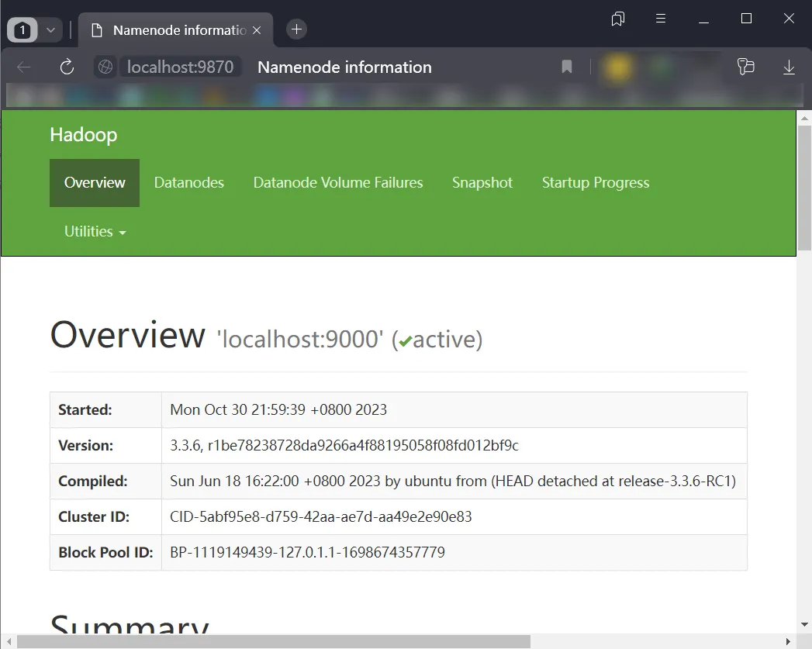Click Cluster ID value 'CID-5abf95e8-d759-42aa-ae7d-aa49e2e90e83'
The image size is (812, 649).
coord(321,517)
